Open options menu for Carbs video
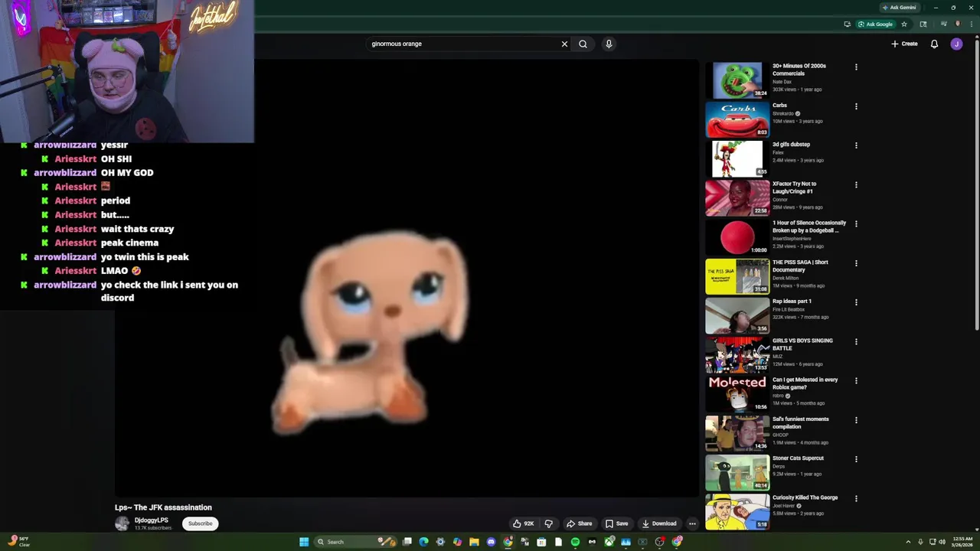This screenshot has height=551, width=980. 856,106
